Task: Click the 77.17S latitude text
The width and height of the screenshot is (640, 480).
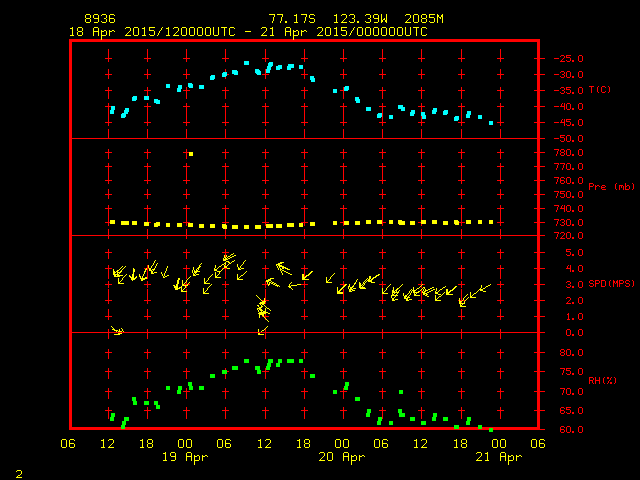Action: [x=292, y=19]
